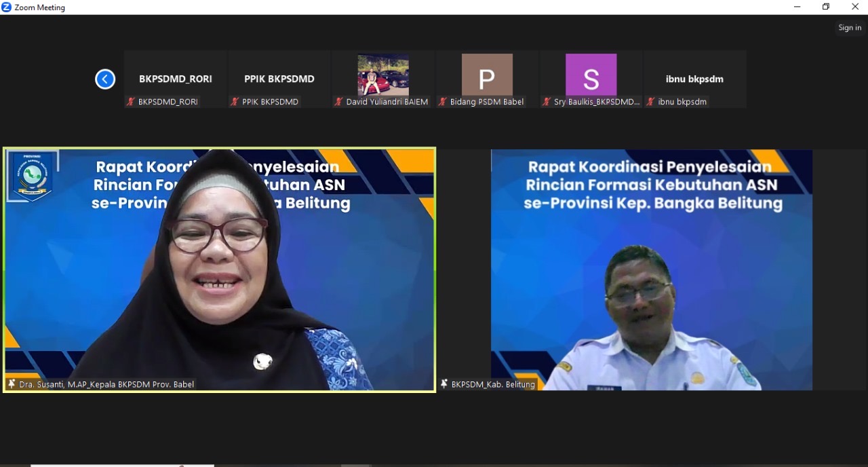Click muted mic icon beside ibnu bkpsdm label
Viewport: 868px width, 467px height.
click(x=650, y=102)
